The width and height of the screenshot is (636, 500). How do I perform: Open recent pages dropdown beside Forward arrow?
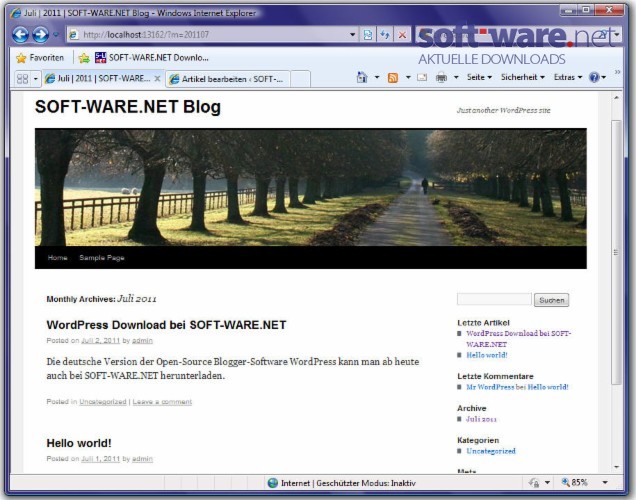pos(56,34)
